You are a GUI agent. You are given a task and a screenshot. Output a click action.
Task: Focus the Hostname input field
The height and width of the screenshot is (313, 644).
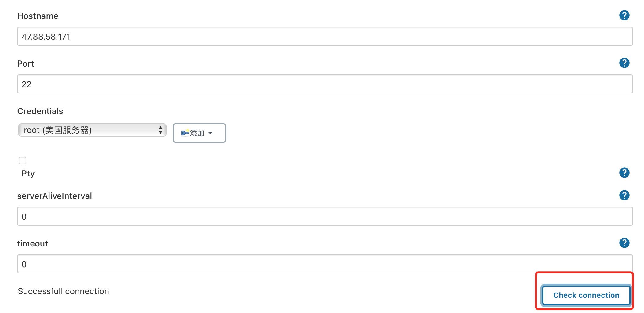325,37
